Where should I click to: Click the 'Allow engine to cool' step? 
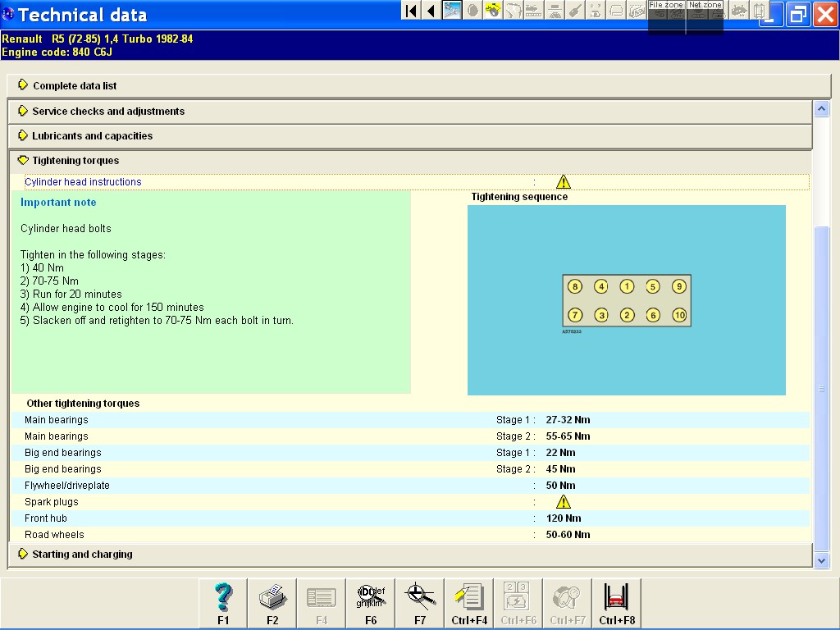click(112, 308)
